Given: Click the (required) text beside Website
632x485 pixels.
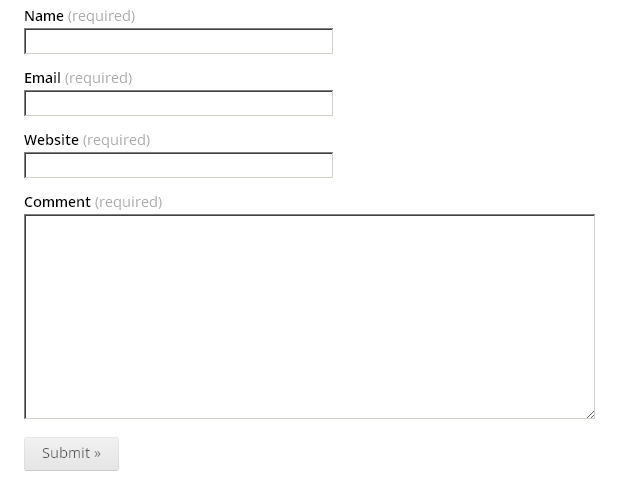Looking at the screenshot, I should coord(116,141).
